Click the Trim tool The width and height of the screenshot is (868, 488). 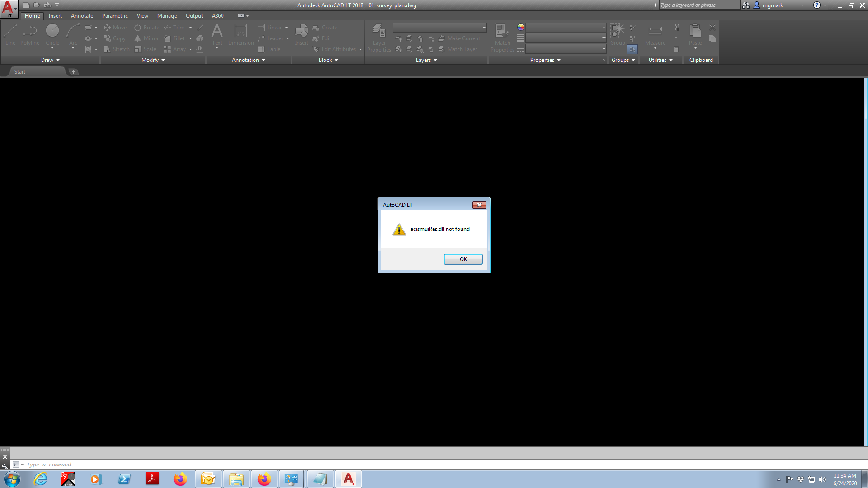[x=175, y=28]
